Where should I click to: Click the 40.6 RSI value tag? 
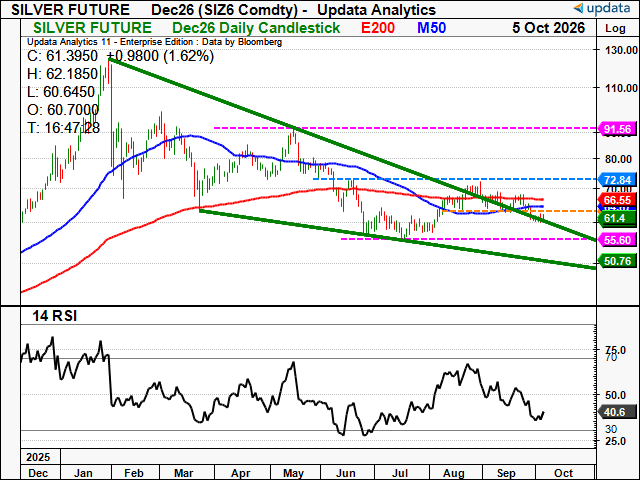click(617, 412)
